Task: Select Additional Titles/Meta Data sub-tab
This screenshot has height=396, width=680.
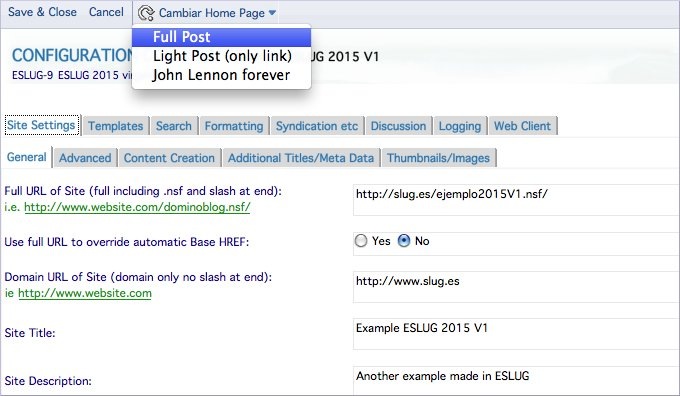Action: [x=301, y=158]
